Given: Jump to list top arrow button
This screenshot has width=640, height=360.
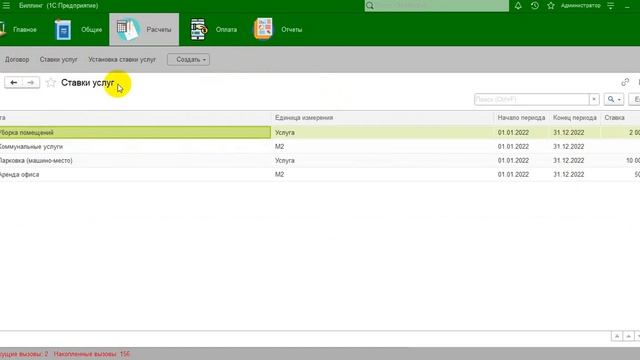Looking at the screenshot, I should (617, 336).
